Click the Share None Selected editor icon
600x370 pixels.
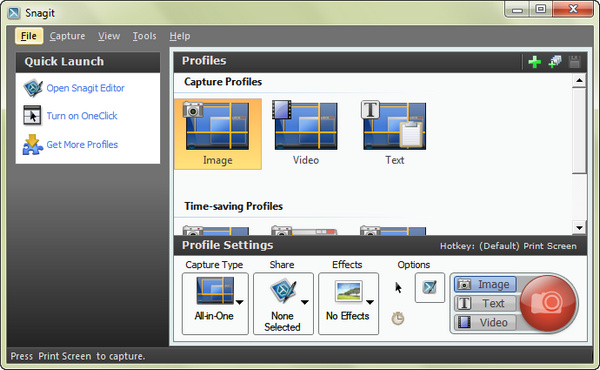(x=283, y=292)
